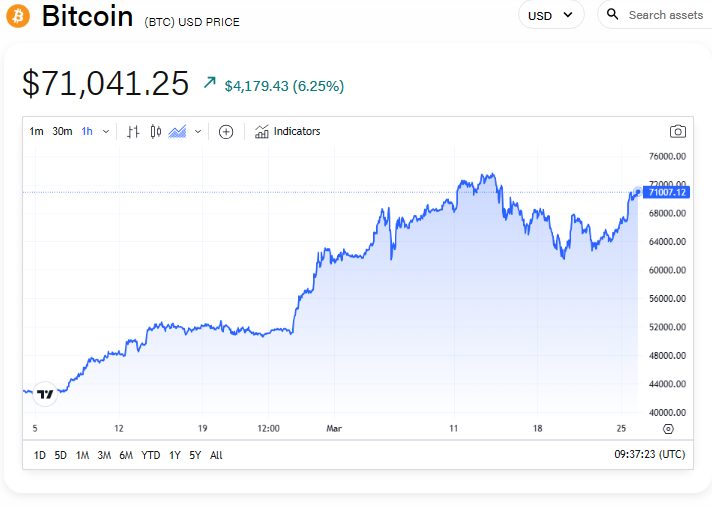Select the 1M date range
Viewport: 712px width, 507px height.
click(x=82, y=455)
